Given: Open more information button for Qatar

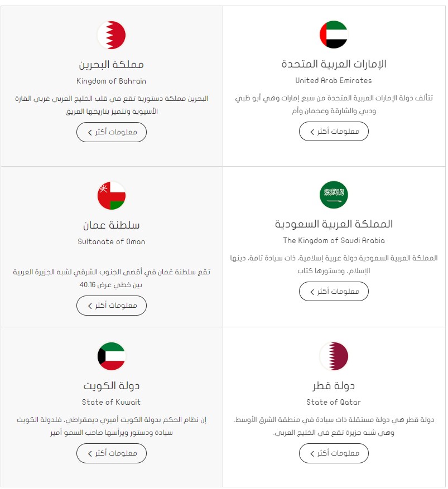Looking at the screenshot, I should pos(334,453).
